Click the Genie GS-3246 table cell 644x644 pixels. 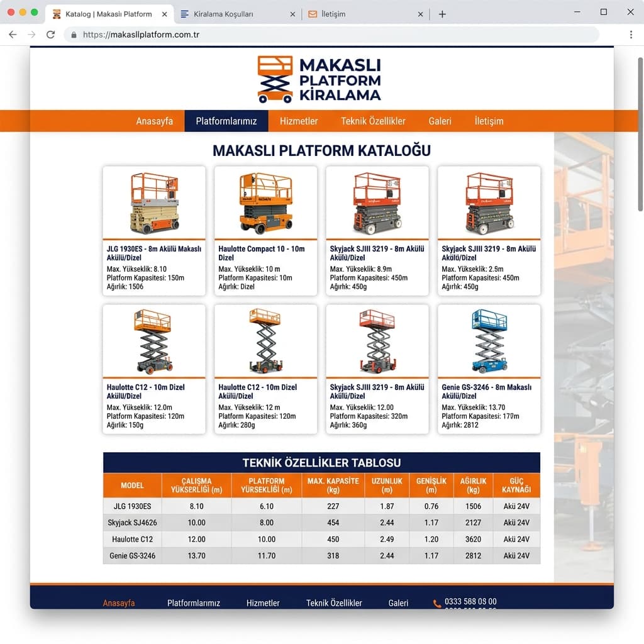(132, 556)
